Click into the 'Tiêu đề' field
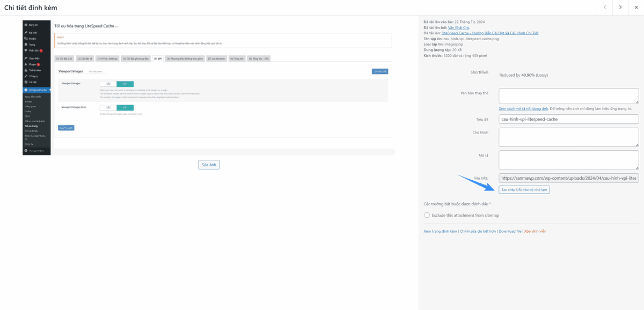Screen dimensions: 644x310 (x=568, y=119)
